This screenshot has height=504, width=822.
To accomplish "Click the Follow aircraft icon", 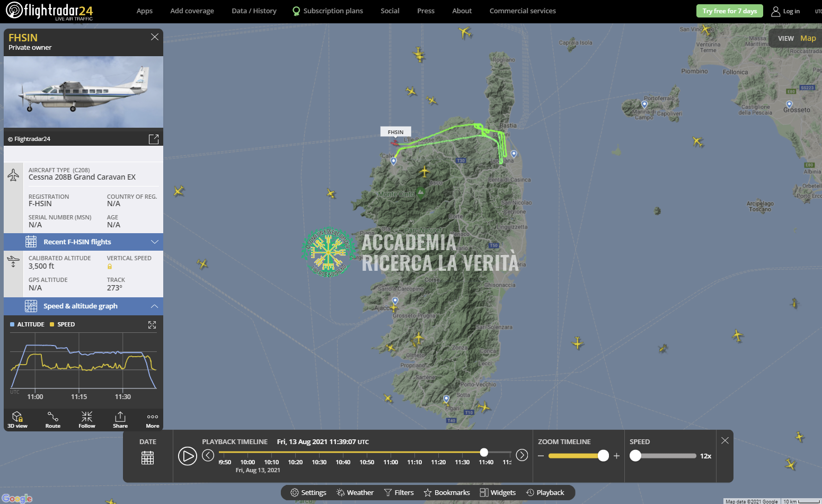I will (87, 419).
